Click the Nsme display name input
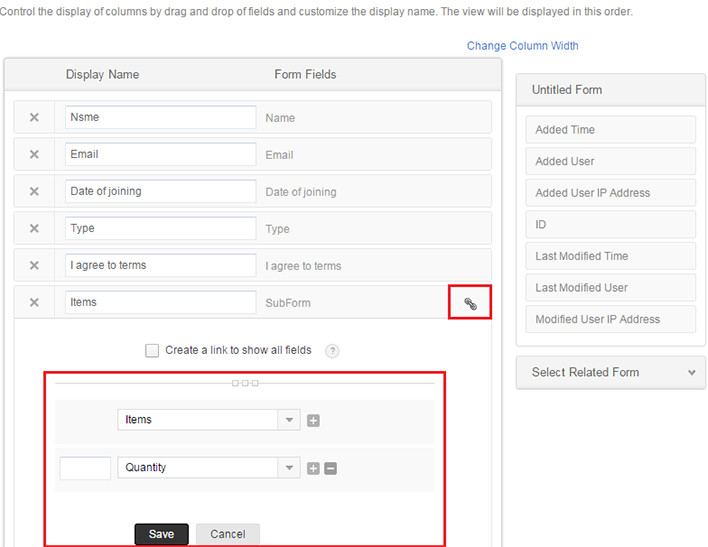This screenshot has width=708, height=547. [160, 117]
